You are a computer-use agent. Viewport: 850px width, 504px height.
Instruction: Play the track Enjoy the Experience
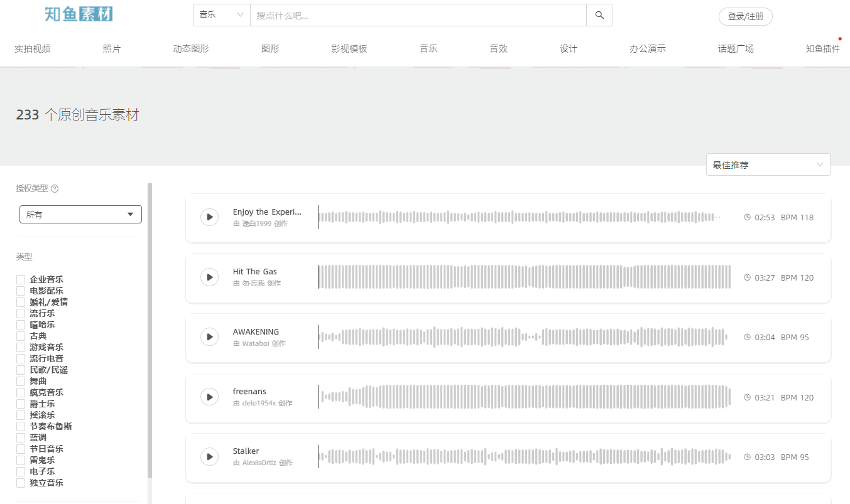(209, 217)
